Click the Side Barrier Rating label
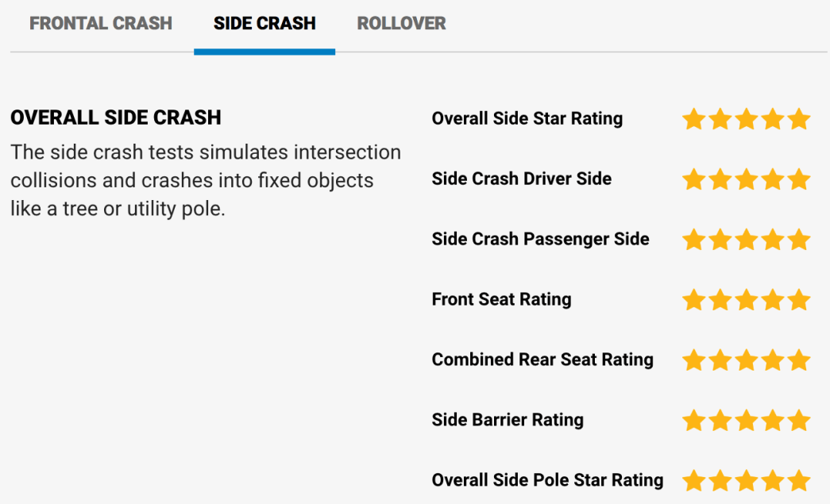This screenshot has width=830, height=504. coord(508,420)
